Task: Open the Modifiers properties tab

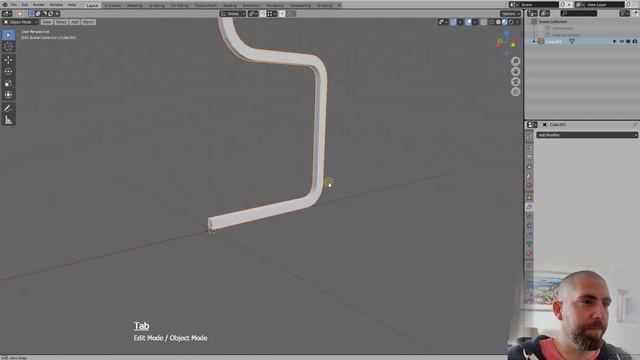Action: pyautogui.click(x=529, y=207)
